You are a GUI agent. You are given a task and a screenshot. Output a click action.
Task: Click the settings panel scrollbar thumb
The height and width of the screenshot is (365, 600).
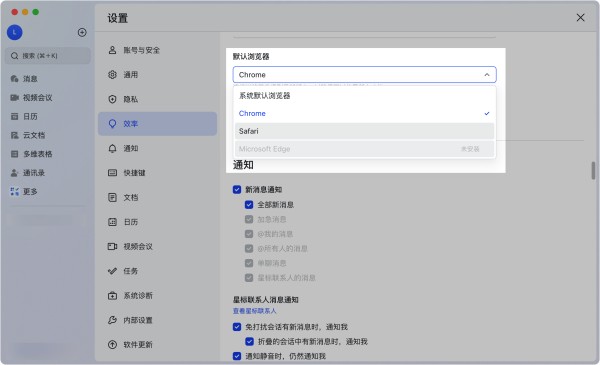point(593,171)
